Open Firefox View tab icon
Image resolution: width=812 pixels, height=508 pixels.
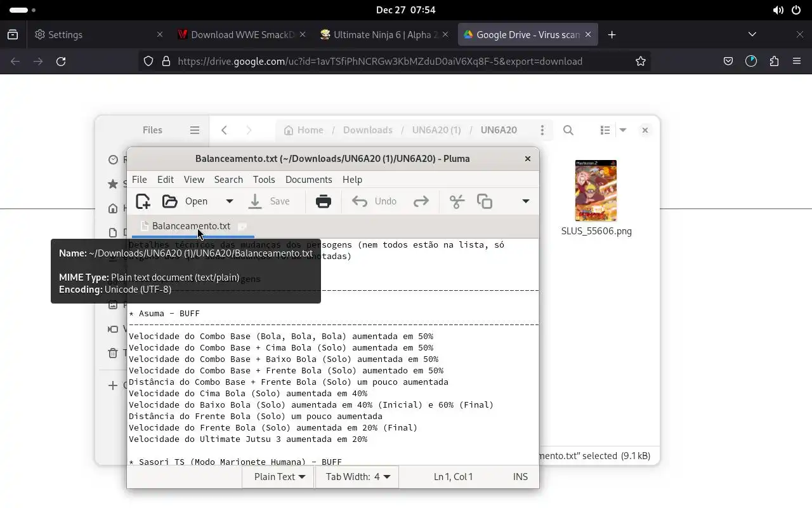13,35
